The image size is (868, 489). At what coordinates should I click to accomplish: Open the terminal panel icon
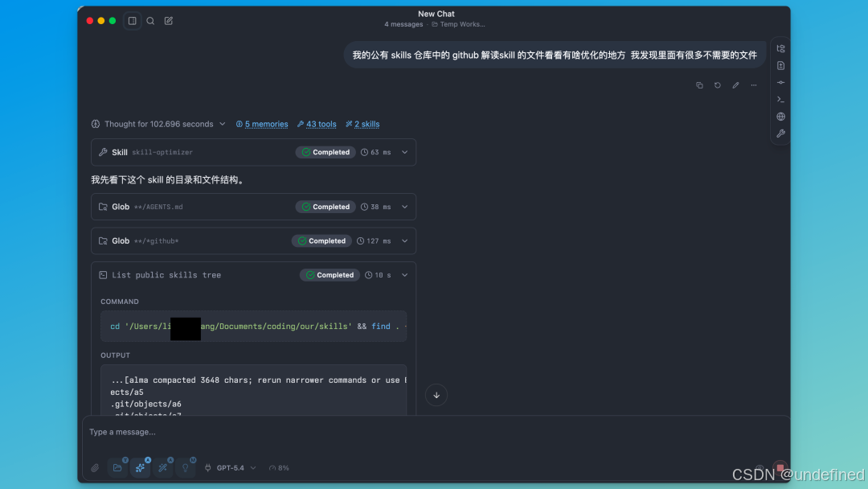tap(780, 100)
